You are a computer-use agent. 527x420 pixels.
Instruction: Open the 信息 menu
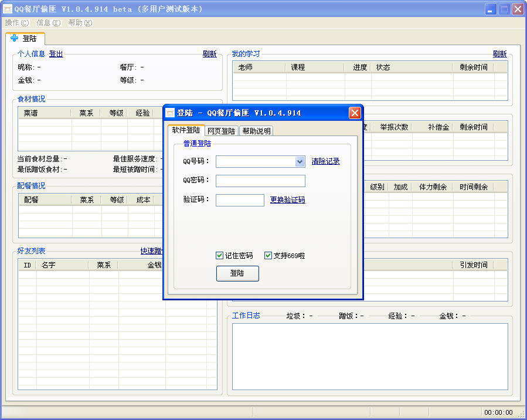(x=48, y=23)
